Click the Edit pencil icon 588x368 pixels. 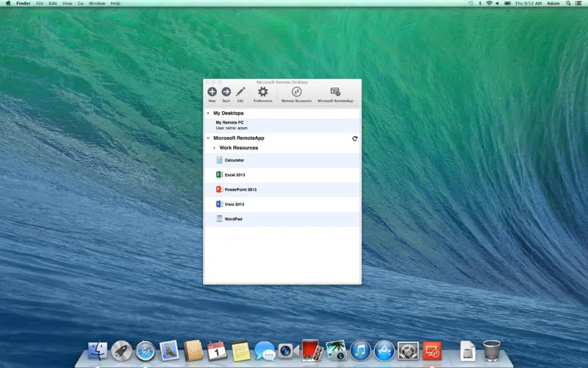pyautogui.click(x=240, y=92)
